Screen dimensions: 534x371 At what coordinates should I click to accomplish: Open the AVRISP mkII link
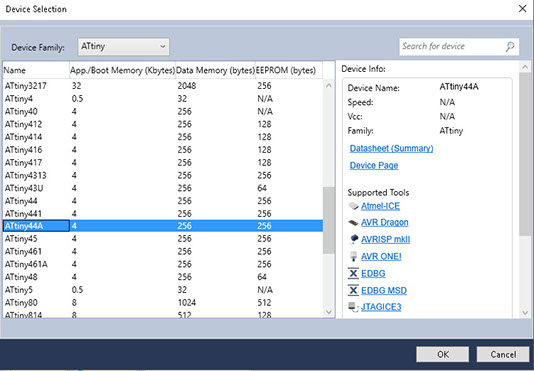click(x=386, y=239)
